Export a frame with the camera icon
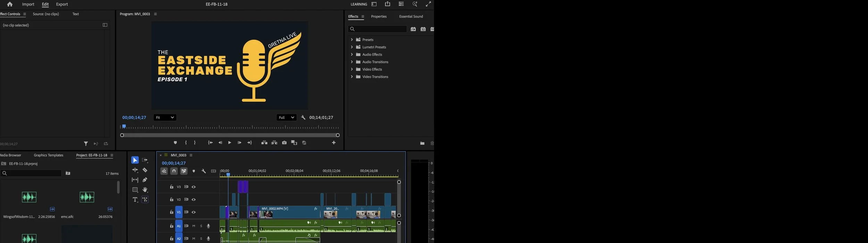868x243 pixels. point(284,143)
